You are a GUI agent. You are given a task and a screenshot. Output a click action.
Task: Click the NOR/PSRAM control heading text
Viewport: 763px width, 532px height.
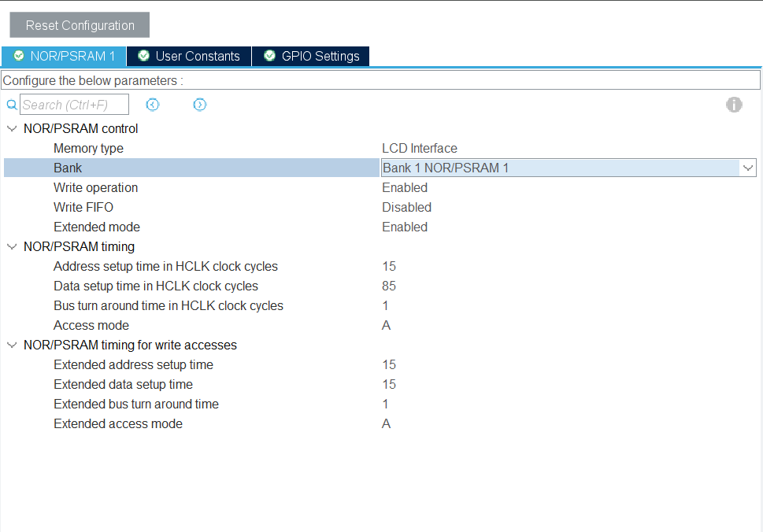[x=81, y=129]
